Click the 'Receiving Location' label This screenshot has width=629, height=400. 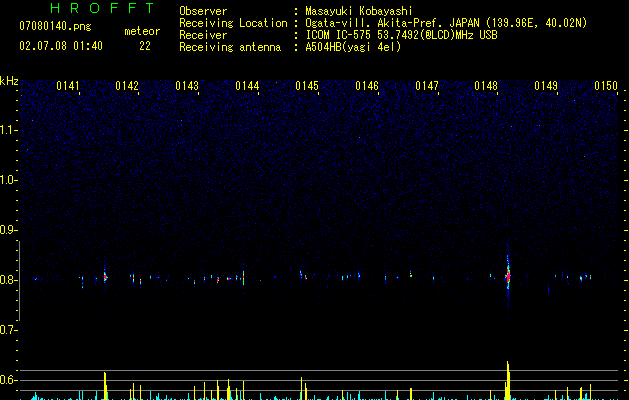233,23
